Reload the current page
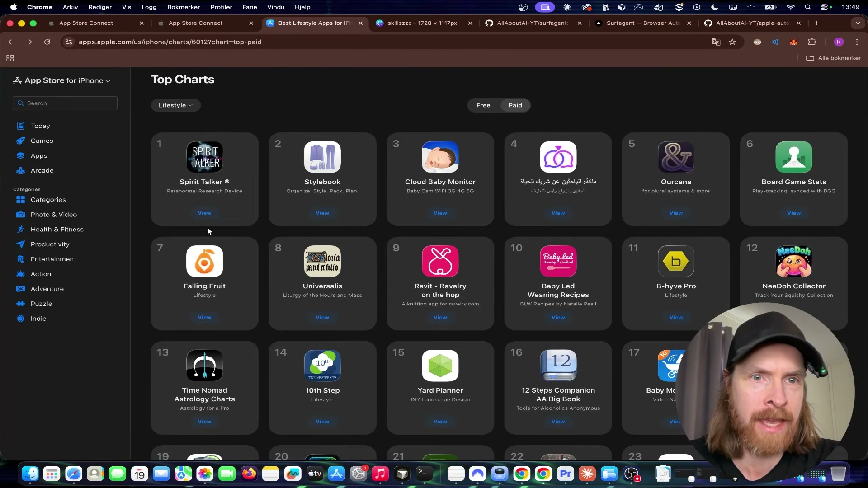This screenshot has height=488, width=868. (x=47, y=42)
